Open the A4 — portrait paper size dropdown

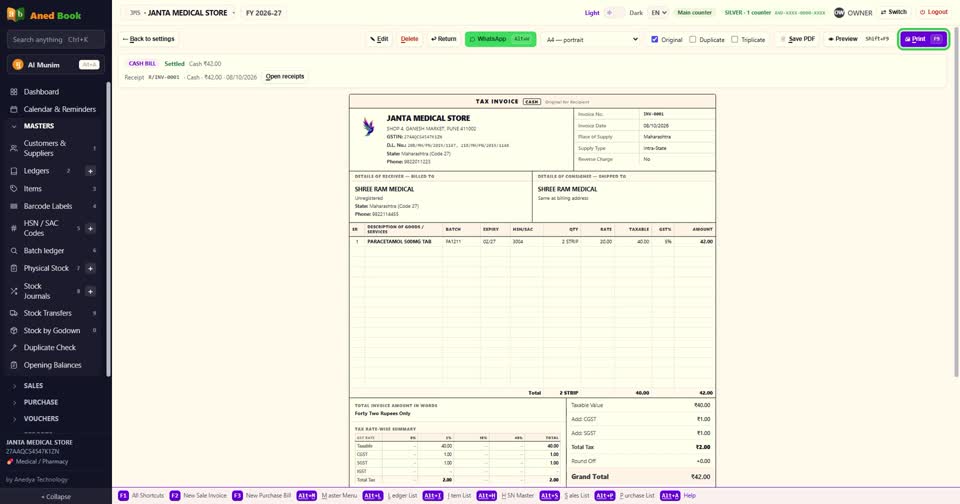(x=591, y=39)
